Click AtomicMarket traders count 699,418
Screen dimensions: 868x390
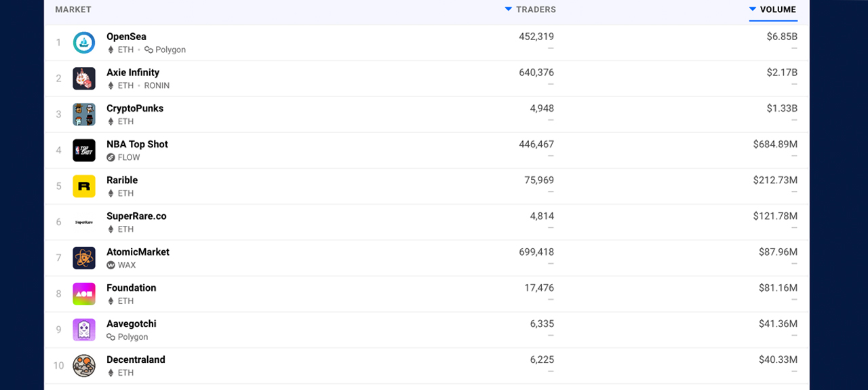tap(536, 252)
